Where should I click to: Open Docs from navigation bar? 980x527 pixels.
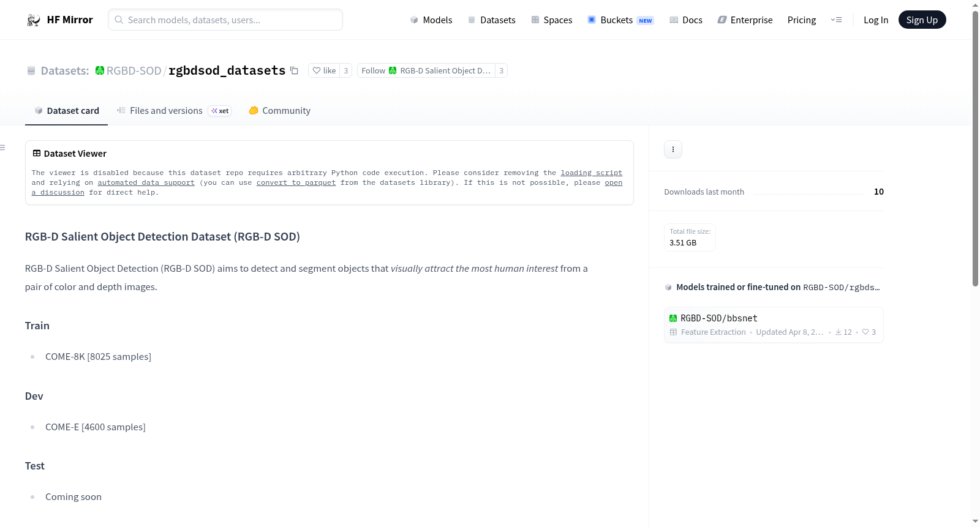coord(686,20)
